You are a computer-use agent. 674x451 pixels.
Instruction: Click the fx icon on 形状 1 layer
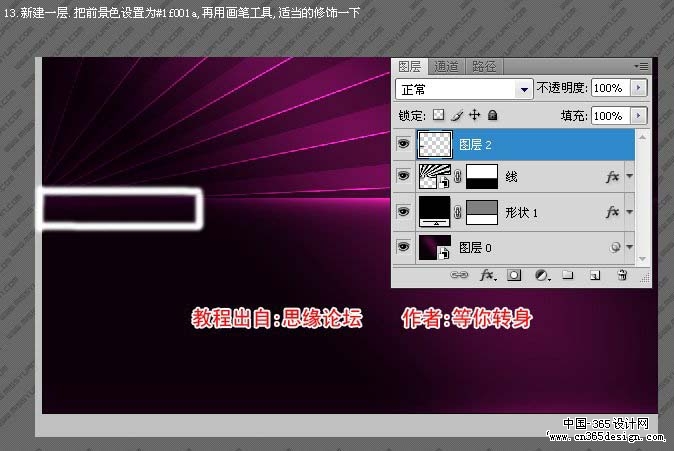coord(613,212)
